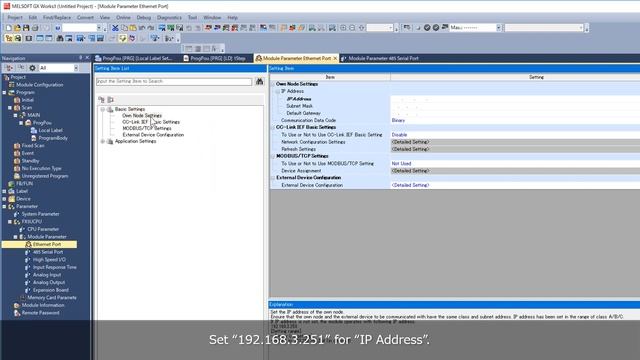
Task: Click the blue icon before toolbar combo box
Action: pyautogui.click(x=58, y=28)
